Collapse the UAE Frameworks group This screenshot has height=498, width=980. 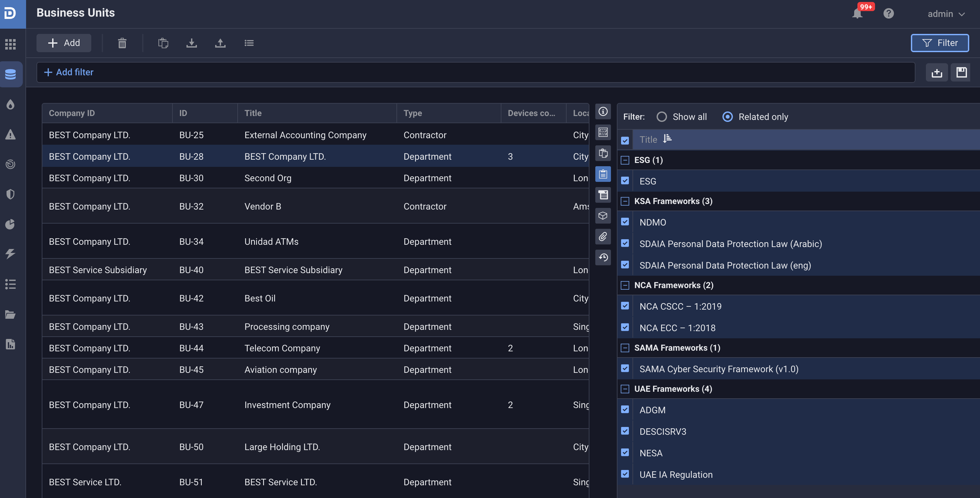pos(625,389)
